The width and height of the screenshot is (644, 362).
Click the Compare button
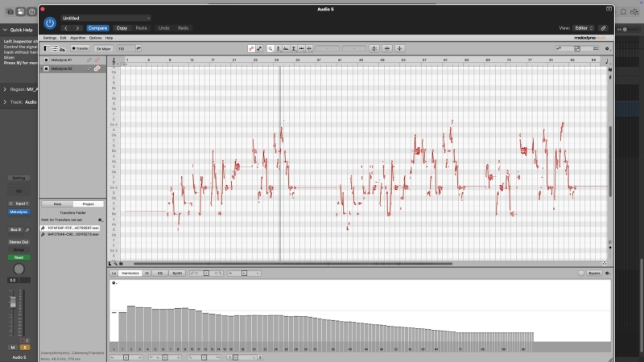pos(97,27)
